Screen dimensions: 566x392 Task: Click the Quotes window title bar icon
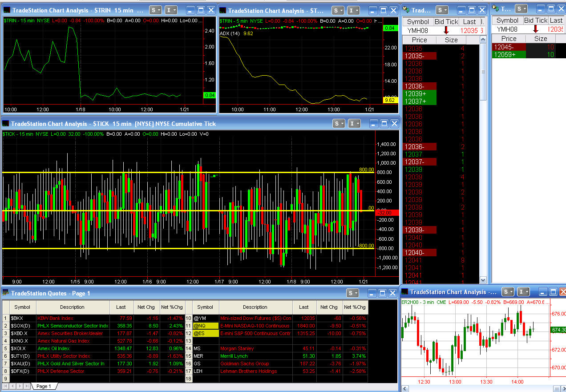[x=6, y=293]
